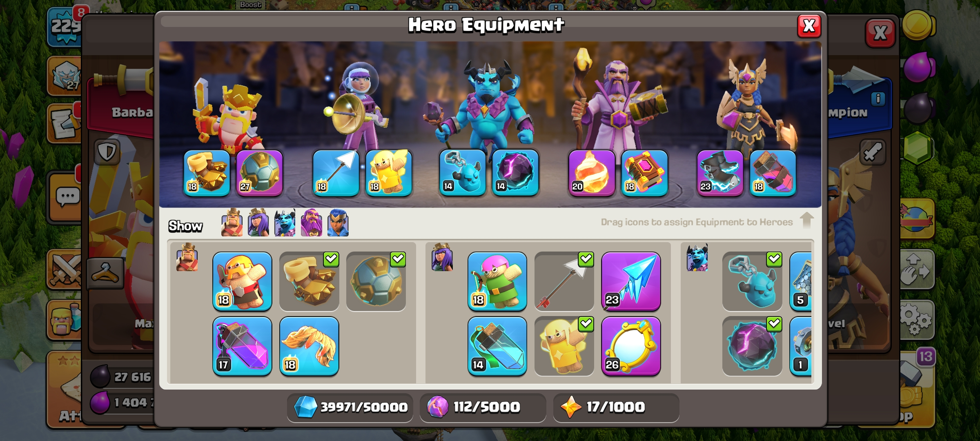The height and width of the screenshot is (441, 980).
Task: Filter the list by Royal Champion portrait
Action: tap(338, 223)
